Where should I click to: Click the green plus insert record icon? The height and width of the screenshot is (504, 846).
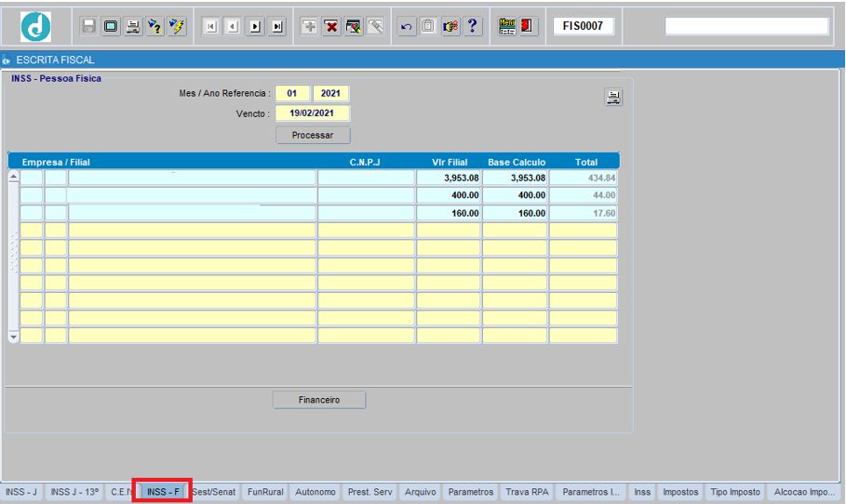[309, 27]
